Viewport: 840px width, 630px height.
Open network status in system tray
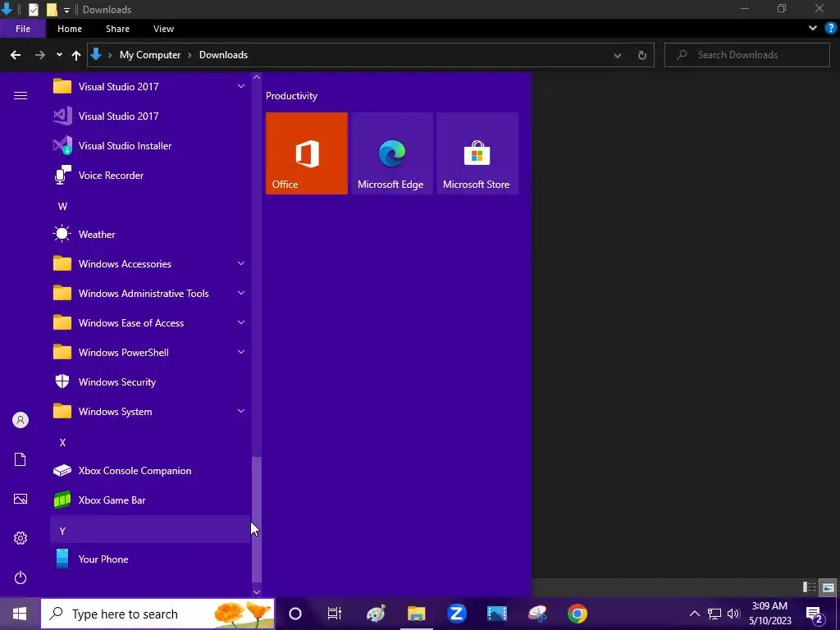[714, 614]
